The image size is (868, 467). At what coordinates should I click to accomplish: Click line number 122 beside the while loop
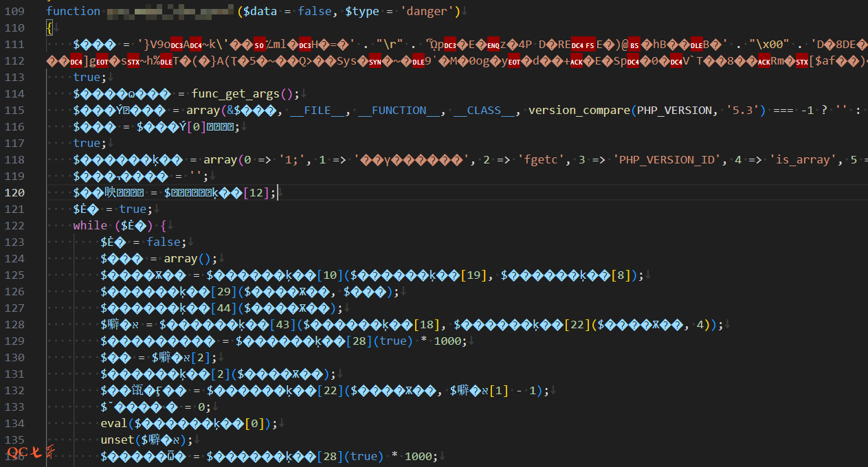click(14, 225)
